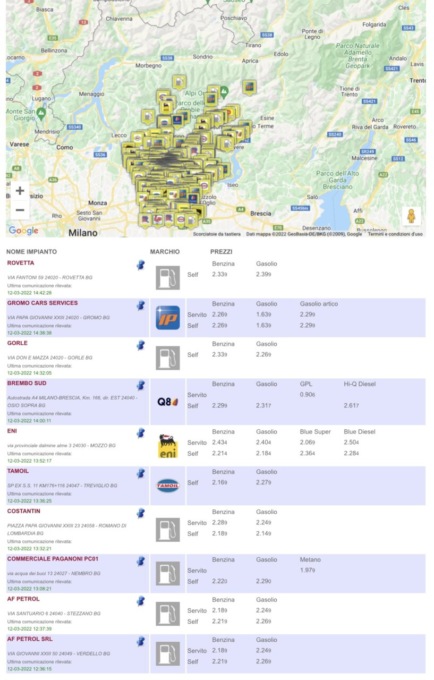Click the pin icon for TAMOIL station
The height and width of the screenshot is (680, 434).
[140, 473]
